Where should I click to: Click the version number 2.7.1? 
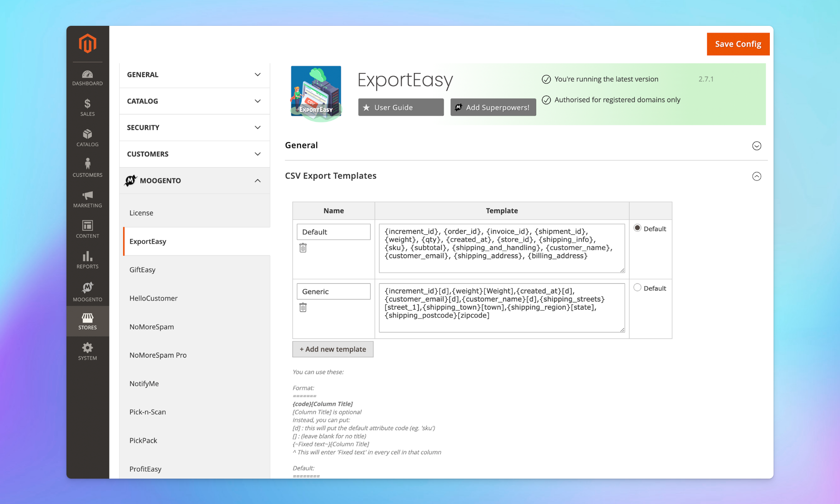click(706, 79)
